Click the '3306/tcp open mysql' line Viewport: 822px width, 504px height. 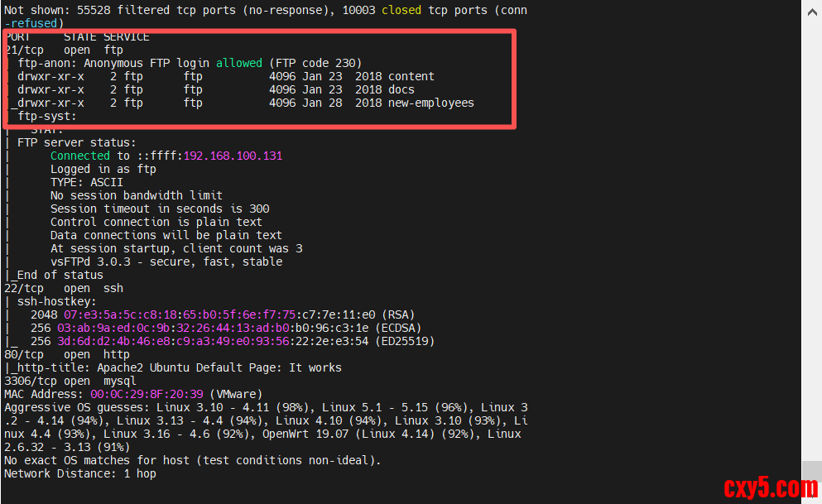pyautogui.click(x=70, y=381)
